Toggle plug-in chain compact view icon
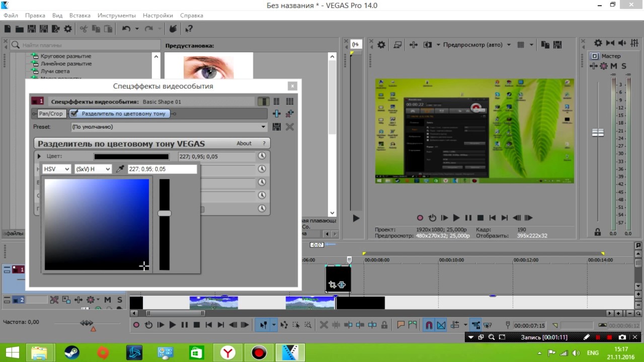644x362 pixels. tap(263, 102)
